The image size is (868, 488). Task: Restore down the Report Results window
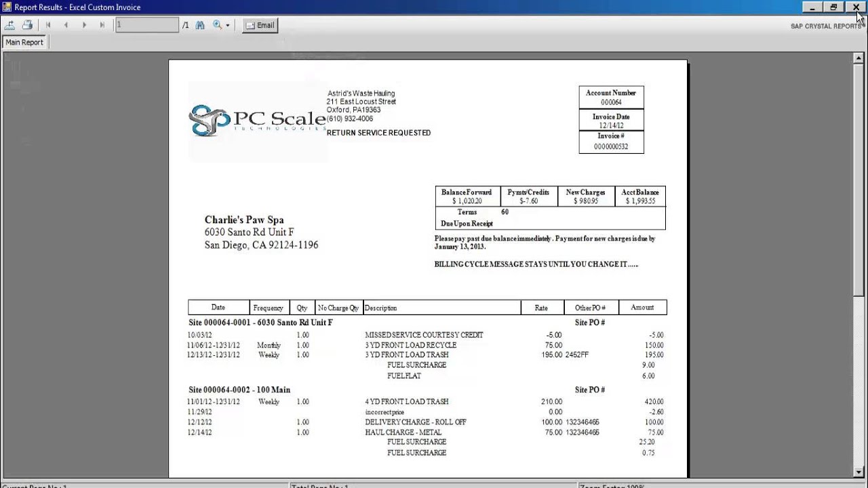(x=833, y=7)
